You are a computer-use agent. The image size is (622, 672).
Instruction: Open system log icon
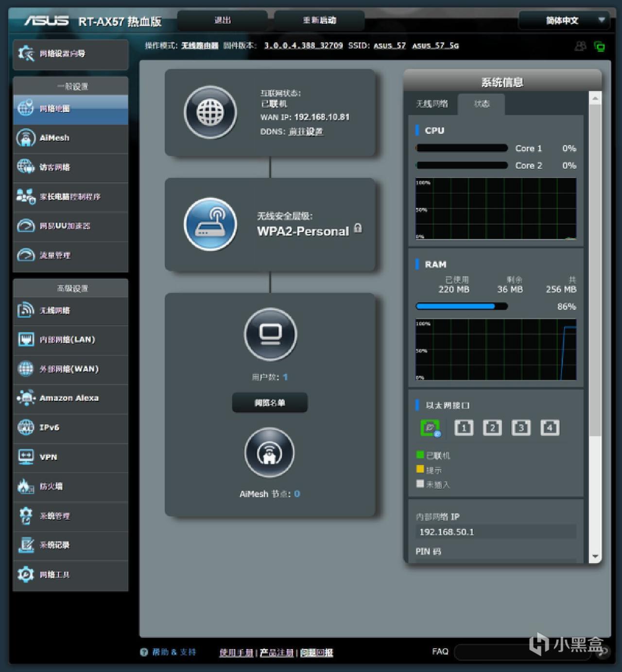click(x=26, y=545)
